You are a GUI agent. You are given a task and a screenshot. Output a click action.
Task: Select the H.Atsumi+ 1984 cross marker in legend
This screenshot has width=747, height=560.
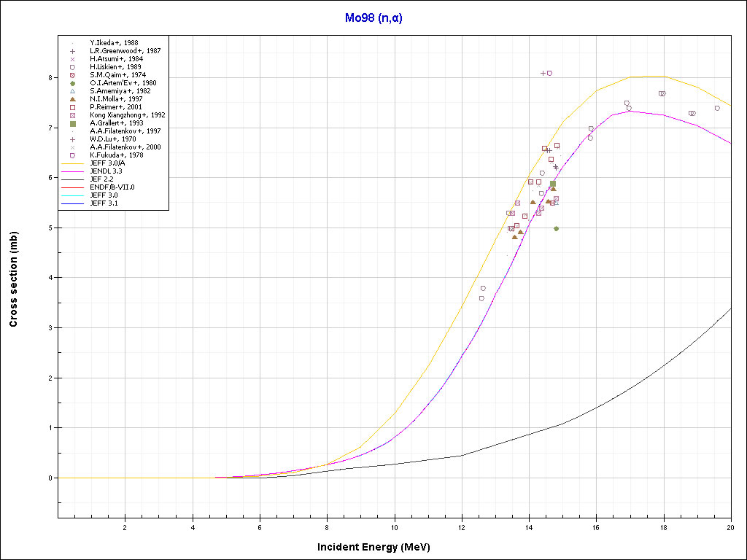73,59
